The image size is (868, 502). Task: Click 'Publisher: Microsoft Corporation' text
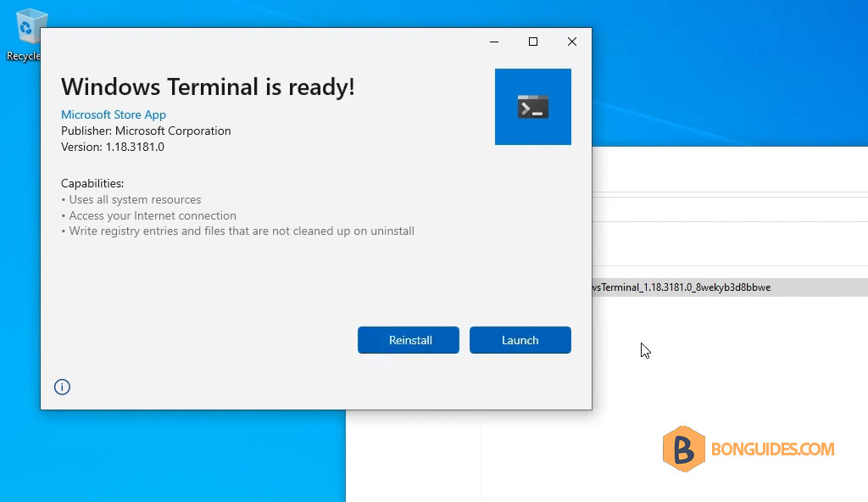(146, 131)
